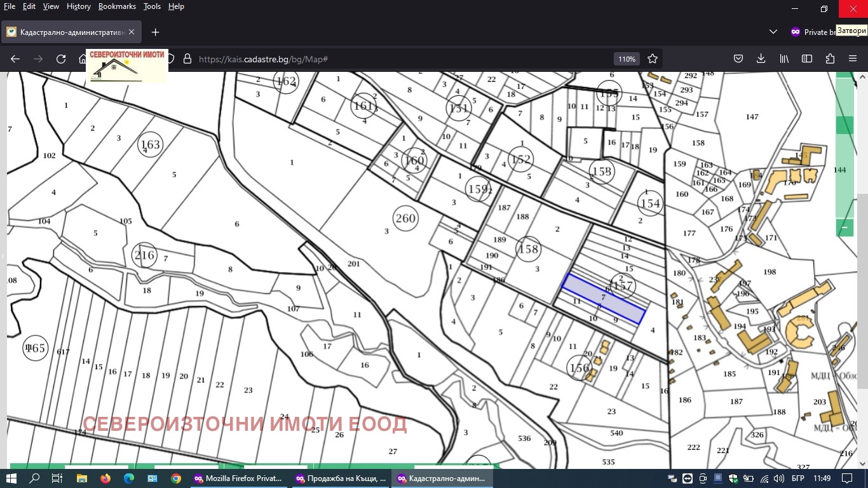Save page to Pocket
The width and height of the screenshot is (868, 488).
(x=738, y=59)
